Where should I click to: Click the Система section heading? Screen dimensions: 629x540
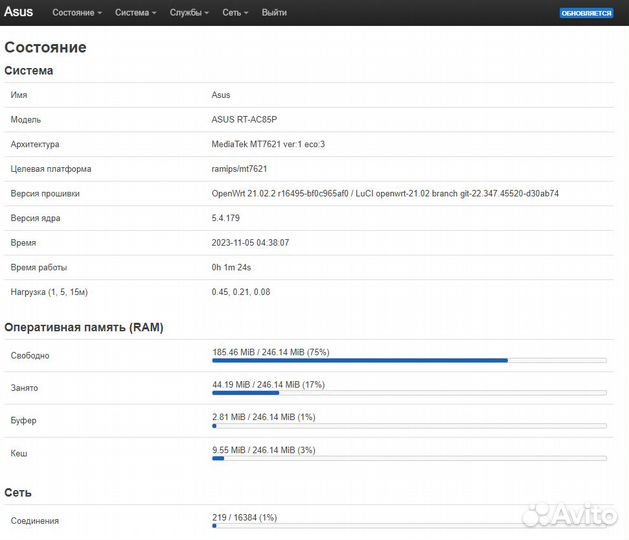[28, 71]
